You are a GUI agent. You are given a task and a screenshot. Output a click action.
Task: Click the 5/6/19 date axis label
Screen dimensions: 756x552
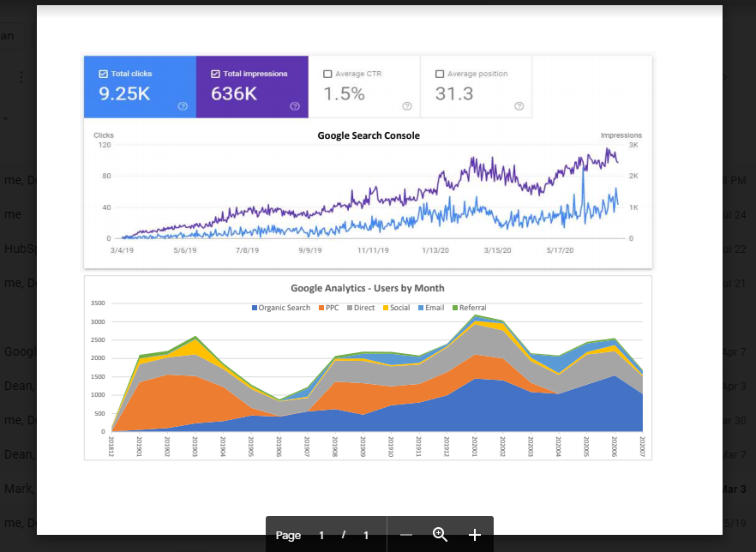click(185, 250)
